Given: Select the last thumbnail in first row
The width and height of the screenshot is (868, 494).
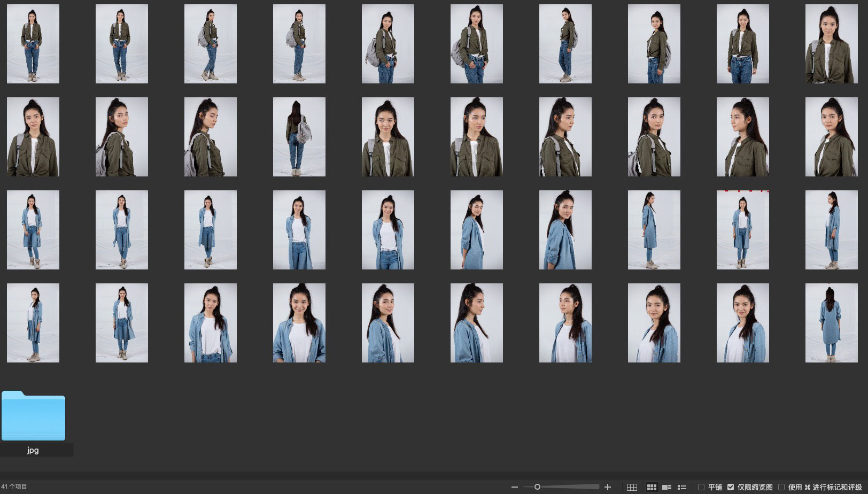Looking at the screenshot, I should click(831, 44).
